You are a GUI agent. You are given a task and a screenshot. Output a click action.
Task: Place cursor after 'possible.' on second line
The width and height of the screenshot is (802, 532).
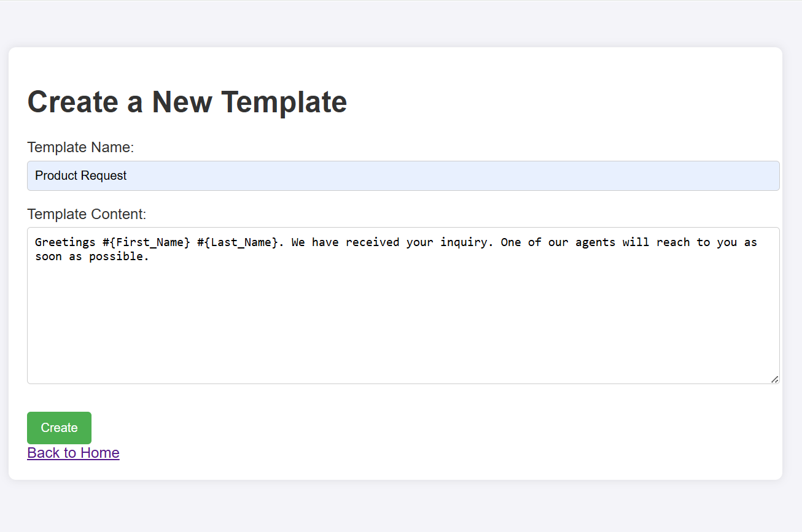(151, 257)
